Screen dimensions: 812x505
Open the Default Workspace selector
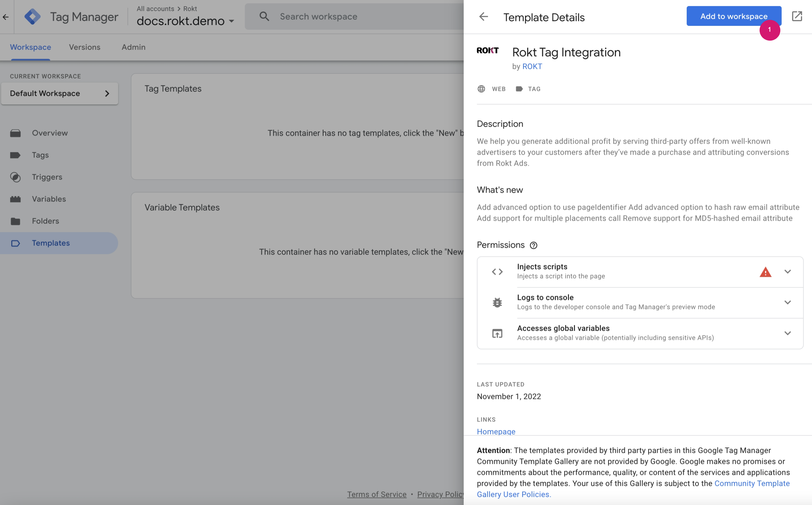[x=59, y=93]
